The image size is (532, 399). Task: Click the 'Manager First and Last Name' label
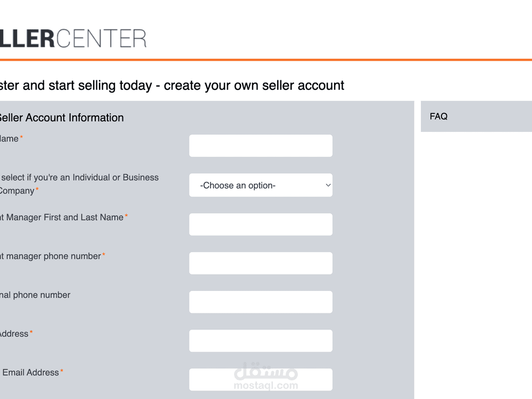click(x=63, y=217)
